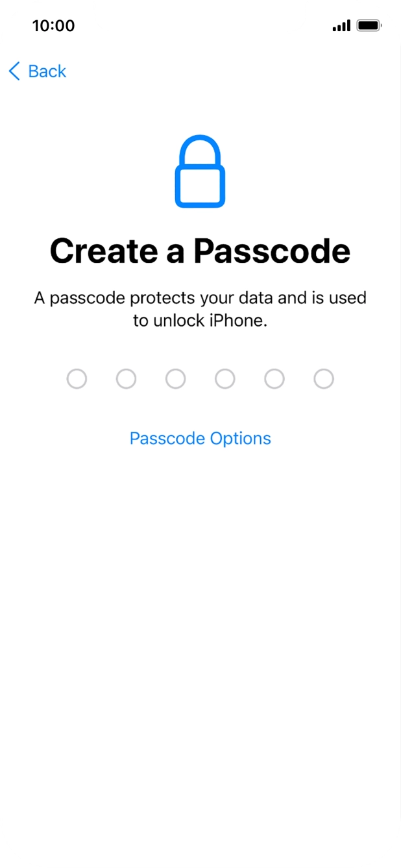Tap the third passcode circle

(175, 378)
